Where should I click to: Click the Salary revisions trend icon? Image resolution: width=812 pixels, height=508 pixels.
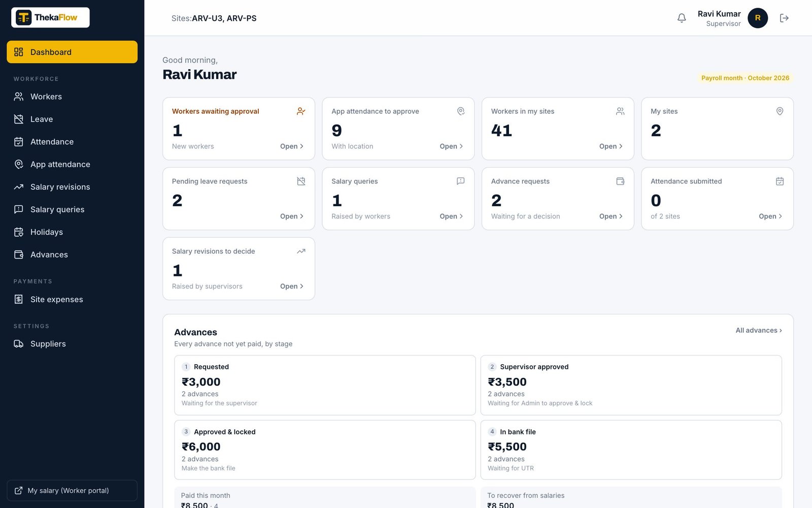[19, 187]
